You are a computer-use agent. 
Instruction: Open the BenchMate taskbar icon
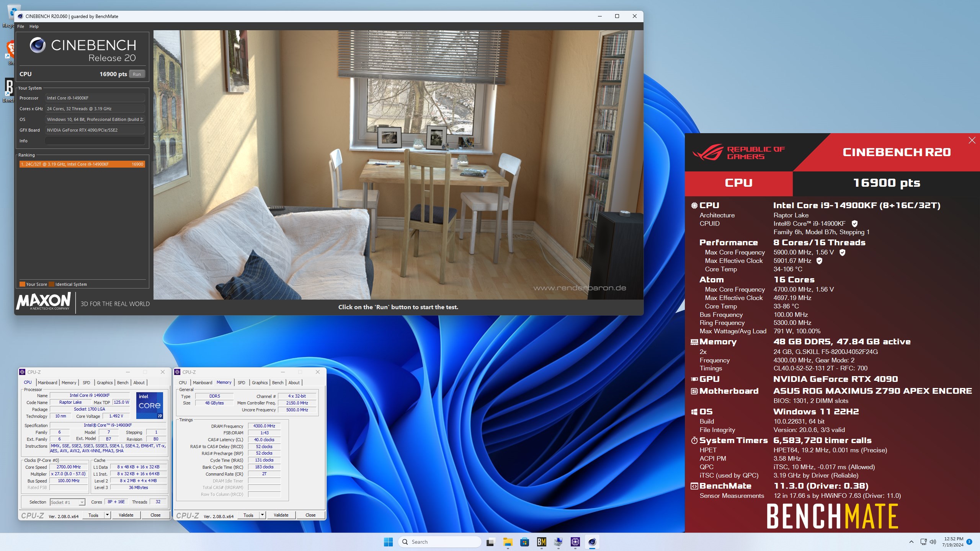tap(542, 542)
